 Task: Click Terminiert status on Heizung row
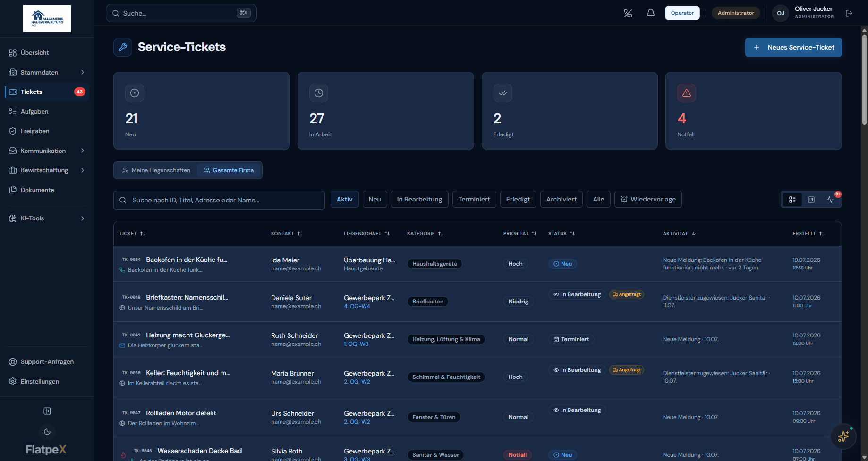(572, 339)
